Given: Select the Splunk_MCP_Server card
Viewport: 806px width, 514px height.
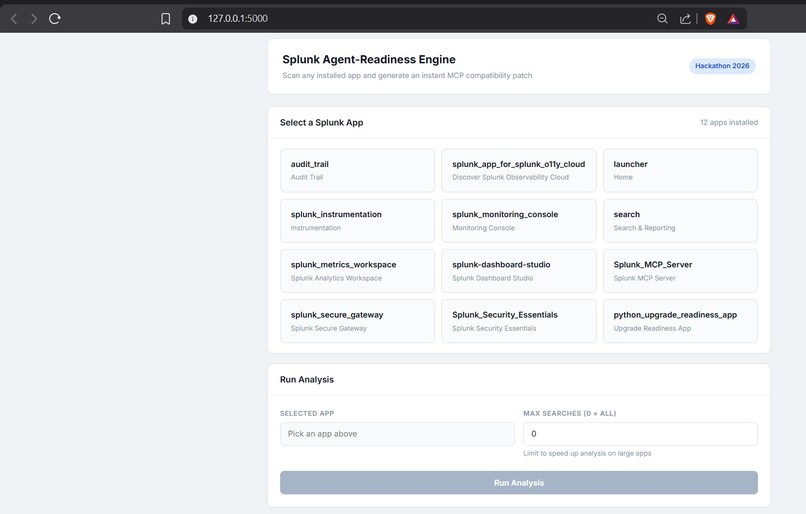Looking at the screenshot, I should click(680, 271).
